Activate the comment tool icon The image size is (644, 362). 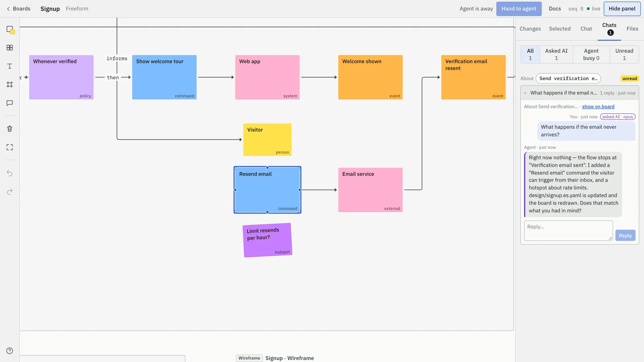10,103
